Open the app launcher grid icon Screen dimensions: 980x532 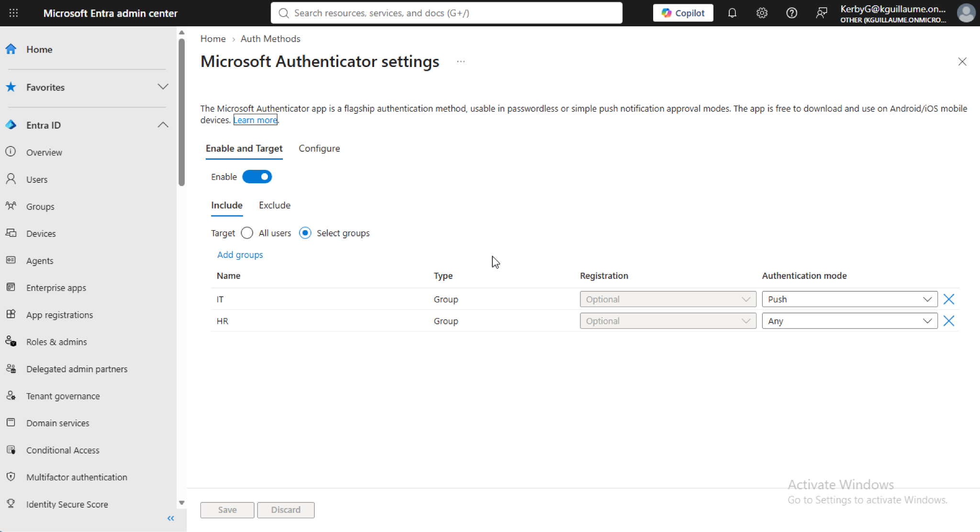pyautogui.click(x=13, y=13)
